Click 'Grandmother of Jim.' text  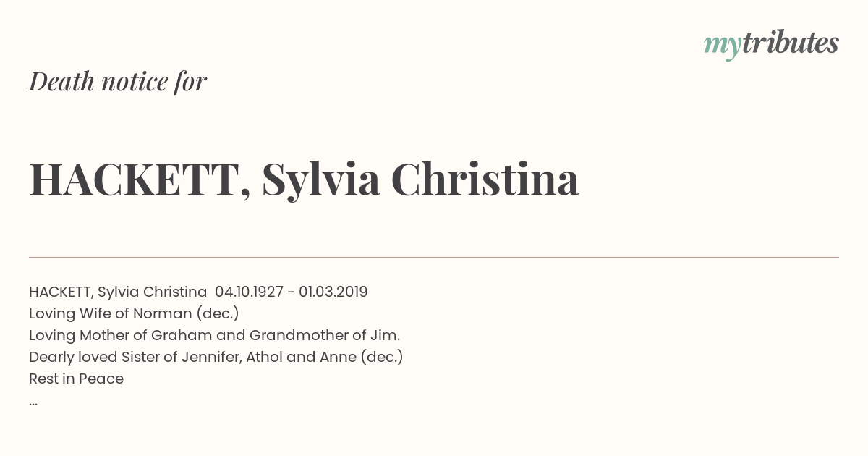[325, 335]
